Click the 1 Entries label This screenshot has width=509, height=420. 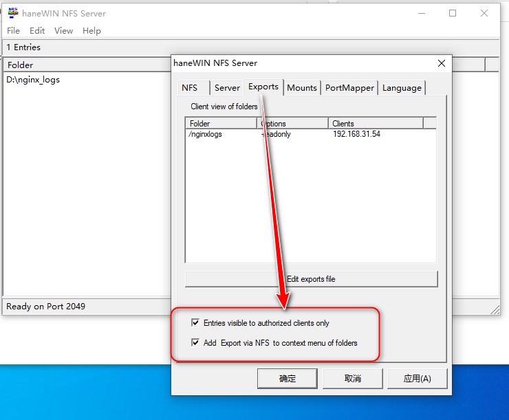tap(23, 47)
